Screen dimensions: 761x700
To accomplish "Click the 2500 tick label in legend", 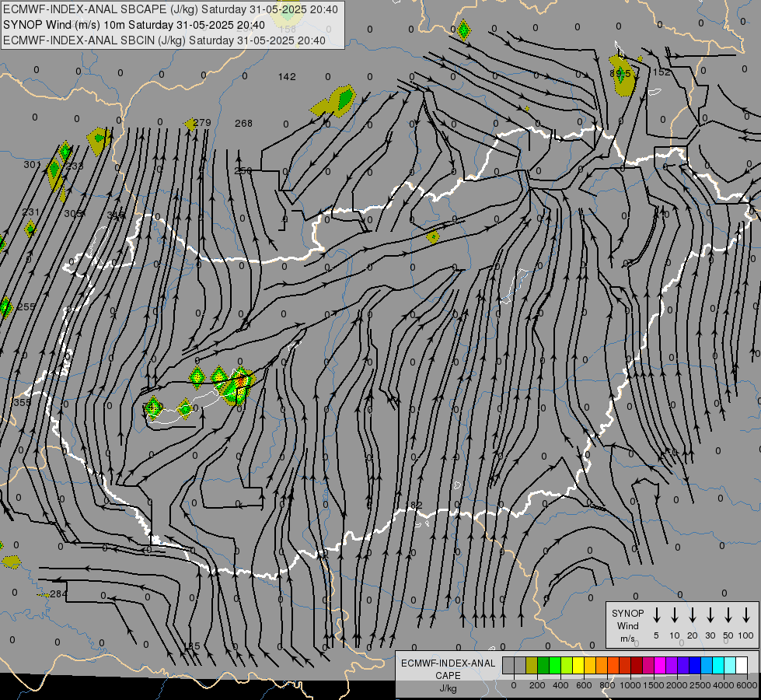I will click(700, 685).
